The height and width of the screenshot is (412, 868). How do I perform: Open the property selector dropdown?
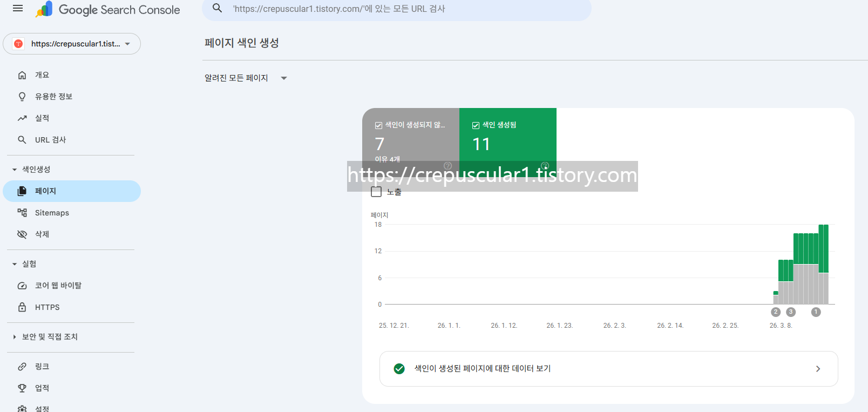pyautogui.click(x=72, y=44)
